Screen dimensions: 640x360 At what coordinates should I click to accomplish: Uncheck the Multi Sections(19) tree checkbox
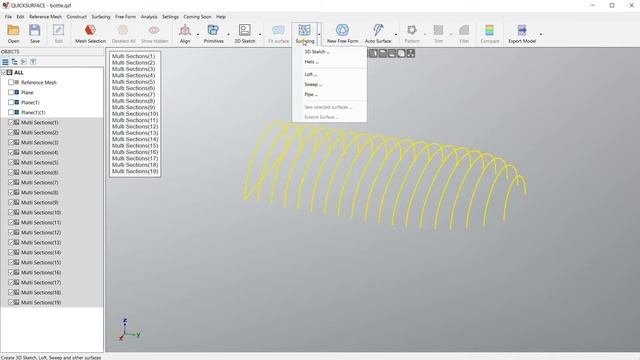[11, 302]
